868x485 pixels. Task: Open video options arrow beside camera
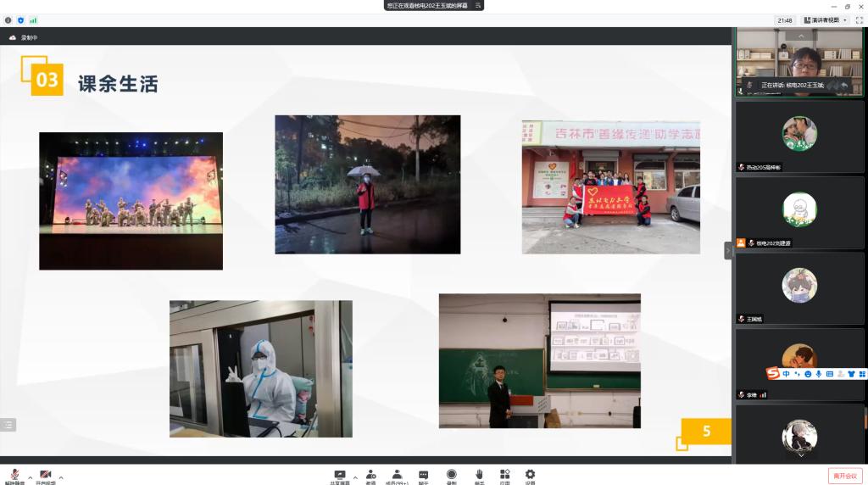pos(61,477)
